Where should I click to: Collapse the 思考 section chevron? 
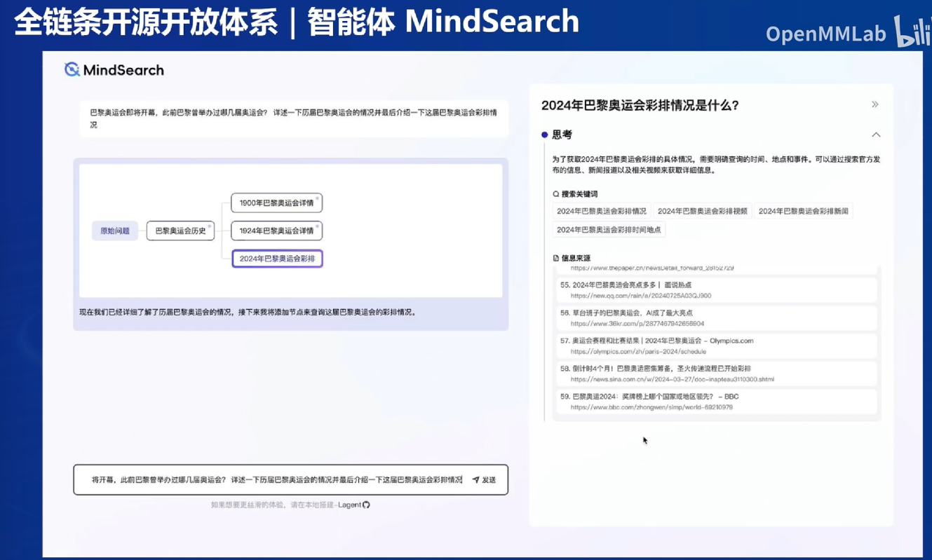click(x=875, y=135)
